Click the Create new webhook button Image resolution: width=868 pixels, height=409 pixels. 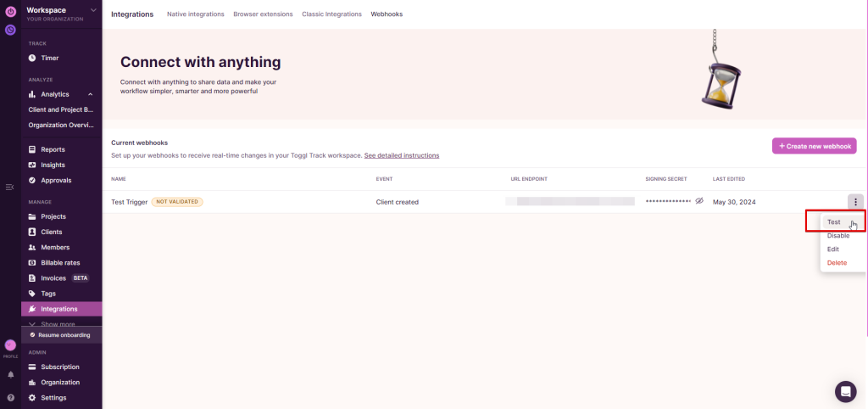(814, 146)
